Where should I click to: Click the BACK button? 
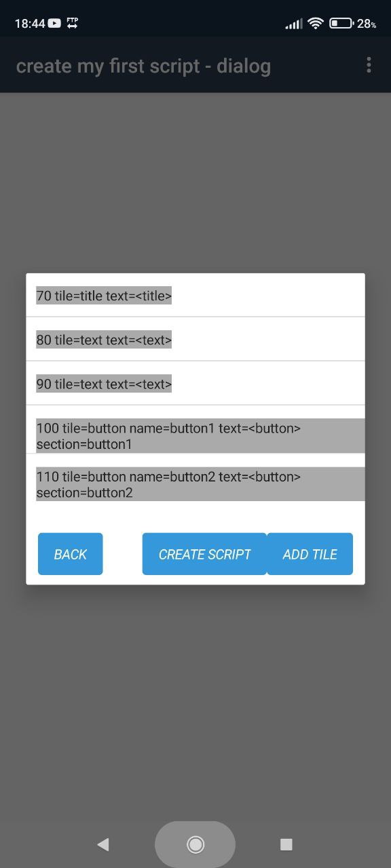pyautogui.click(x=71, y=554)
